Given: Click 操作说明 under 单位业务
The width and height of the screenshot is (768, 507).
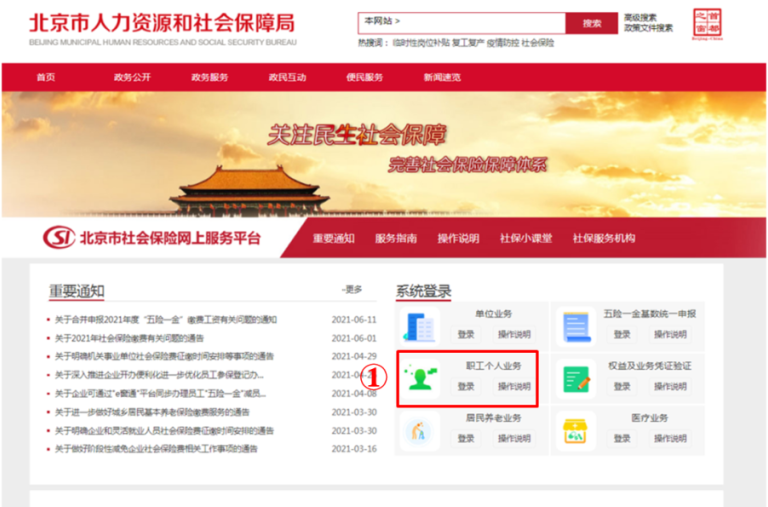Looking at the screenshot, I should point(514,335).
